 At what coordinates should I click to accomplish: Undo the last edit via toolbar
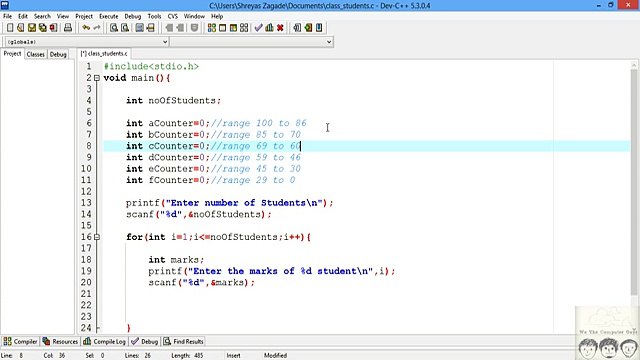click(86, 28)
